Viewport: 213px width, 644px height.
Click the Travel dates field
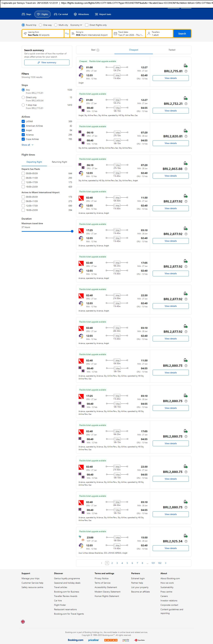(x=129, y=34)
